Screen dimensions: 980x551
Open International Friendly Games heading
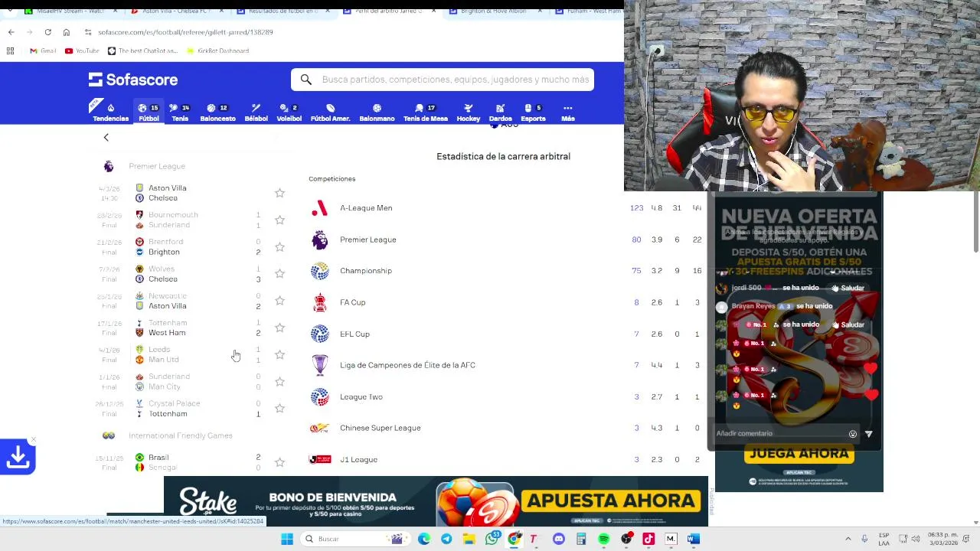click(181, 435)
